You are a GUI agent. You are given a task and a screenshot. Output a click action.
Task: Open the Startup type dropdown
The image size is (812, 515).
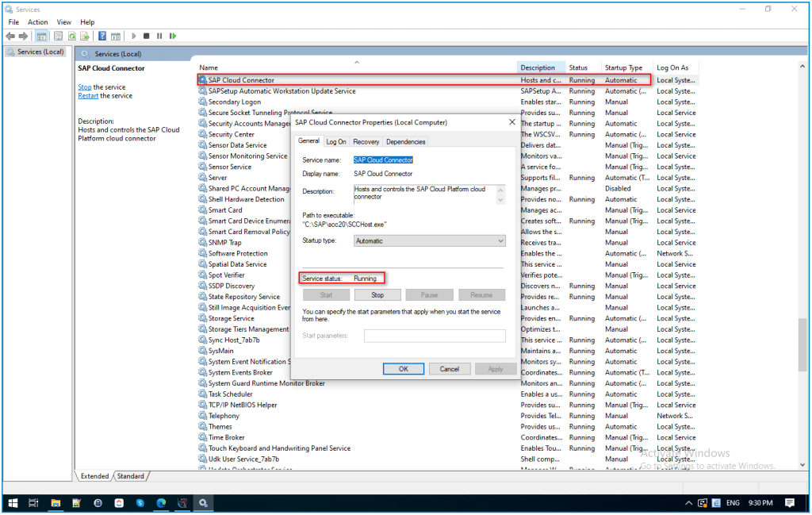pyautogui.click(x=429, y=240)
